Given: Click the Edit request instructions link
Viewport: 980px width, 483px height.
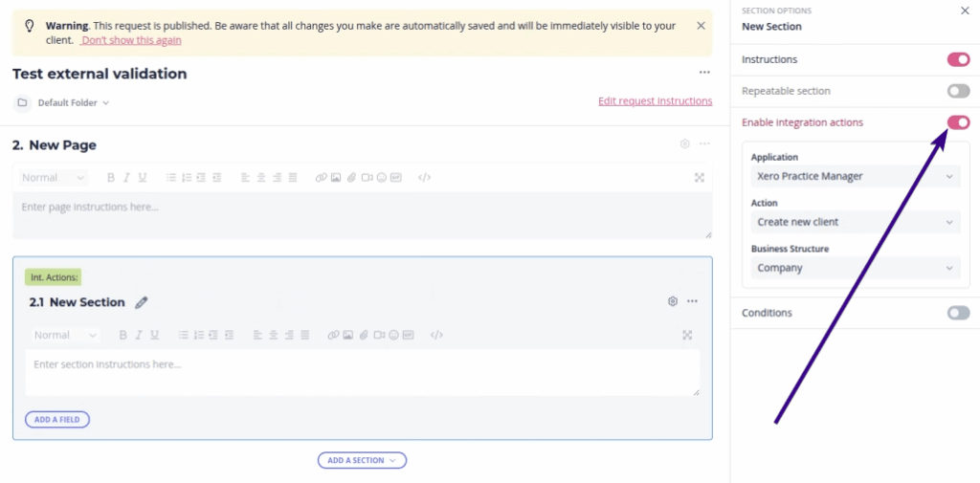Looking at the screenshot, I should point(655,101).
